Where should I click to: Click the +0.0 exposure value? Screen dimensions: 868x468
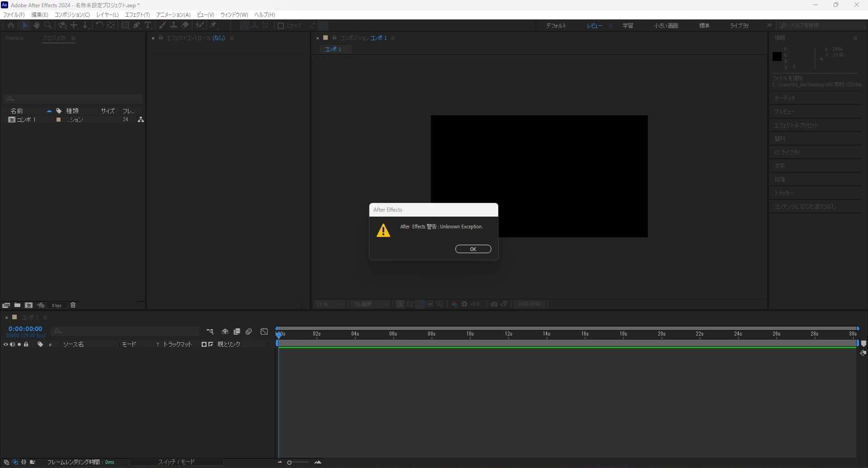475,304
